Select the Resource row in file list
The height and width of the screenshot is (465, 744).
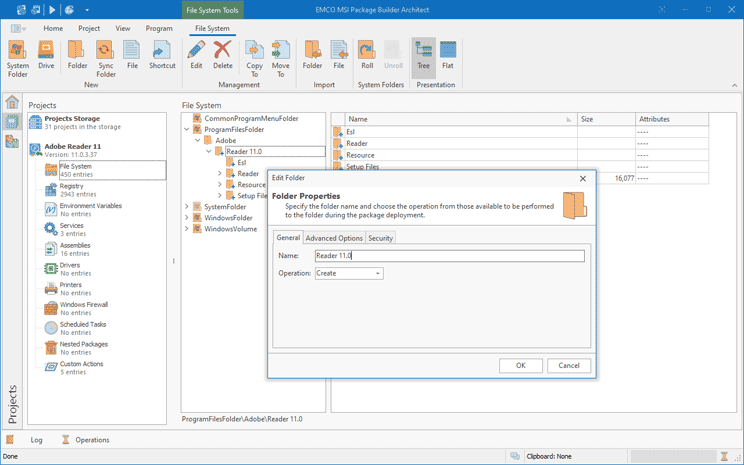coord(520,155)
